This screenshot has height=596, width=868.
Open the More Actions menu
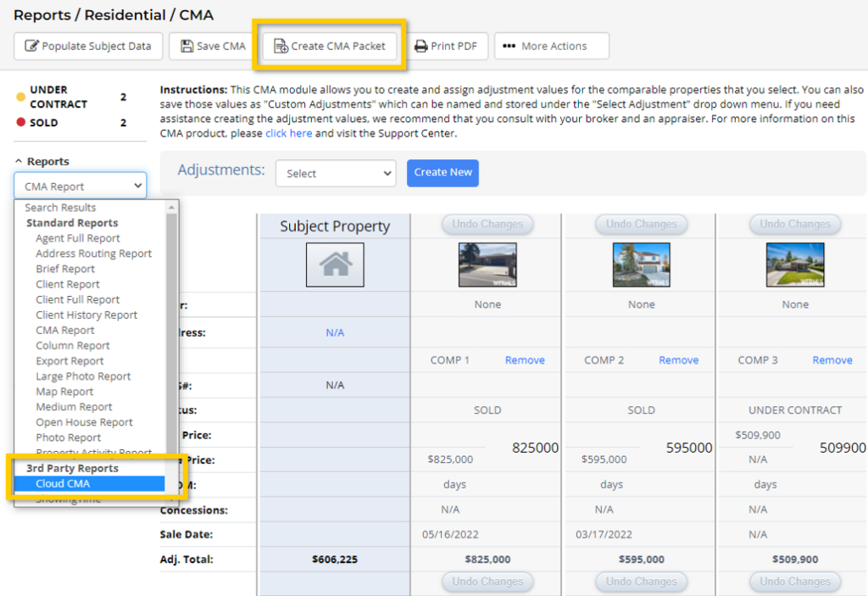(551, 46)
